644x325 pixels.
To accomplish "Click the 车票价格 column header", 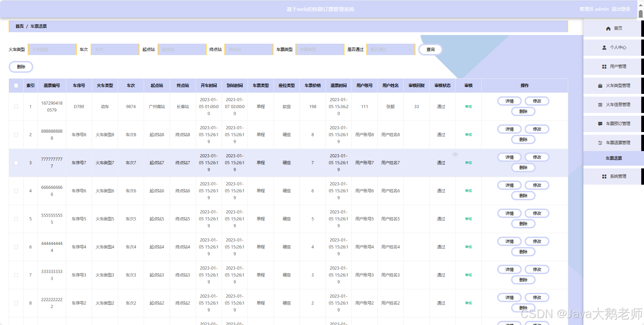I will (313, 86).
